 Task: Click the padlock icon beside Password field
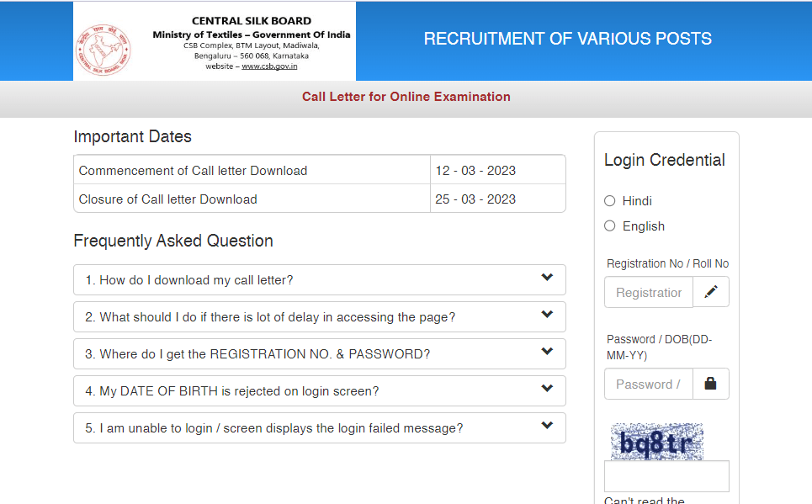pos(711,384)
